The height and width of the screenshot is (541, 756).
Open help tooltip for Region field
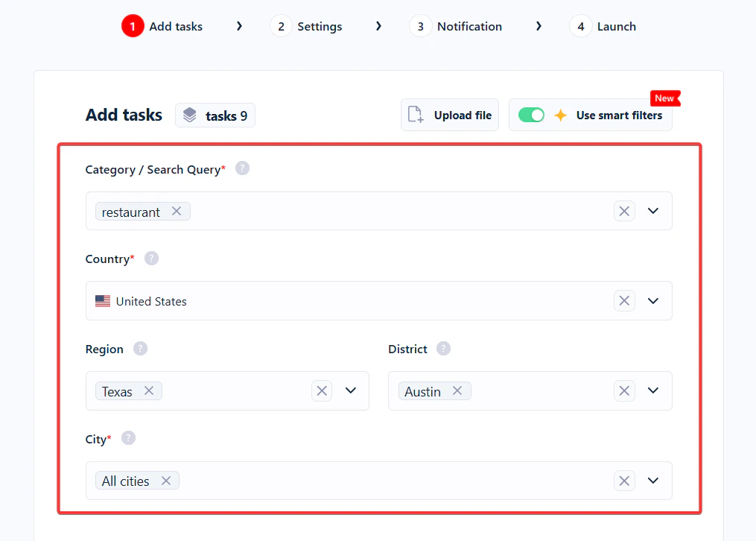tap(140, 349)
